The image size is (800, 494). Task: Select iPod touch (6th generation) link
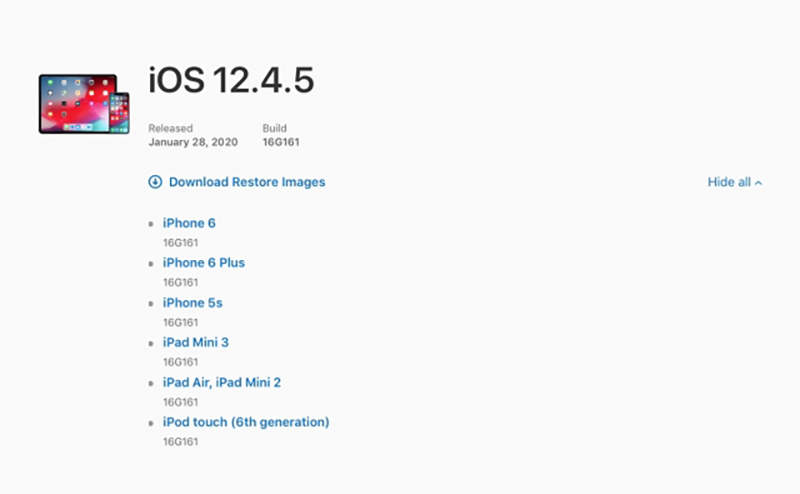pos(245,422)
